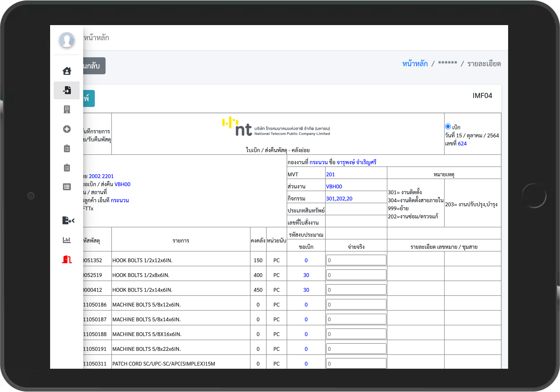
Task: Follow the หน้าหลัก breadcrumb link
Action: [x=415, y=64]
